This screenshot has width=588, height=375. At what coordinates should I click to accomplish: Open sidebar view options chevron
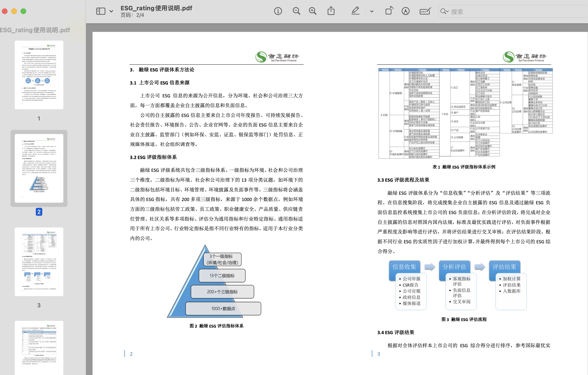pos(111,11)
